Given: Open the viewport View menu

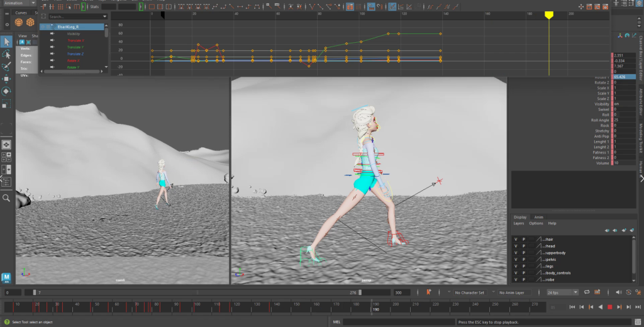Looking at the screenshot, I should click(23, 36).
